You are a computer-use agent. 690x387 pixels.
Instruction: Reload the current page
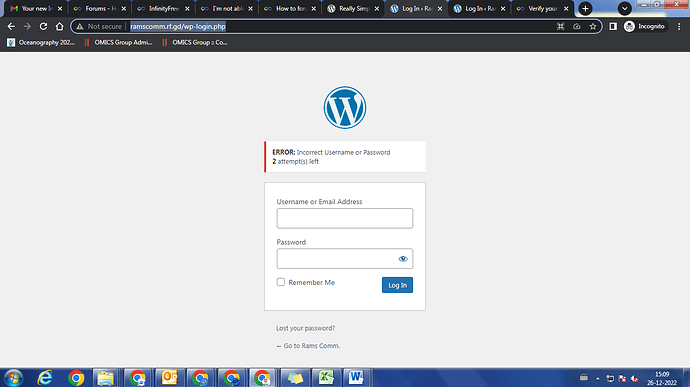[43, 26]
